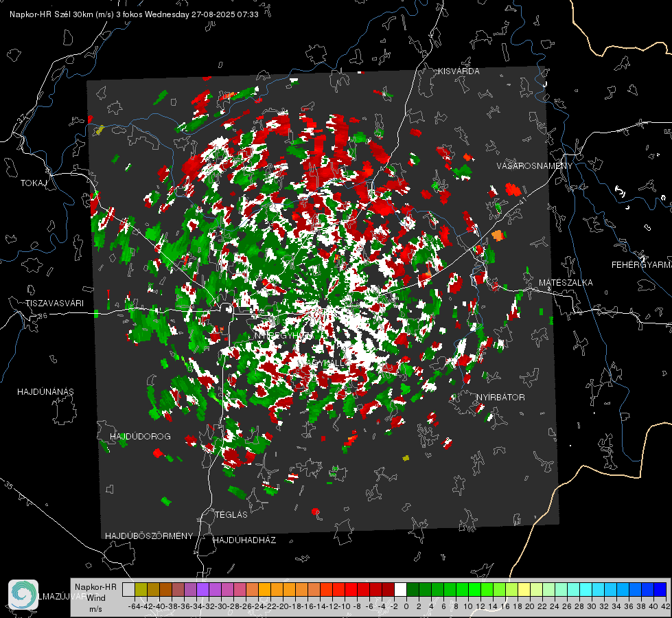
Task: Select the VÁSÁROSNAMÉNY map label
Action: point(535,166)
